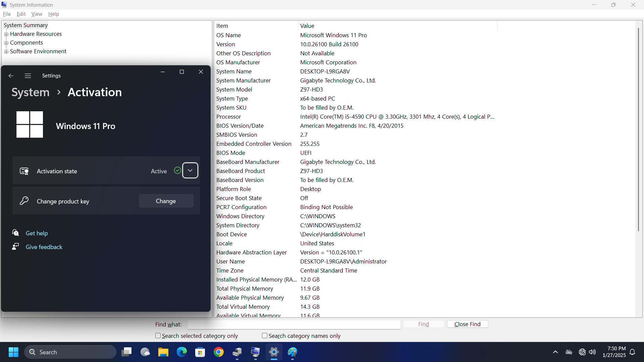
Task: Select the value 'DESKTOP-L9RGA8V' for System Name
Action: pyautogui.click(x=325, y=71)
